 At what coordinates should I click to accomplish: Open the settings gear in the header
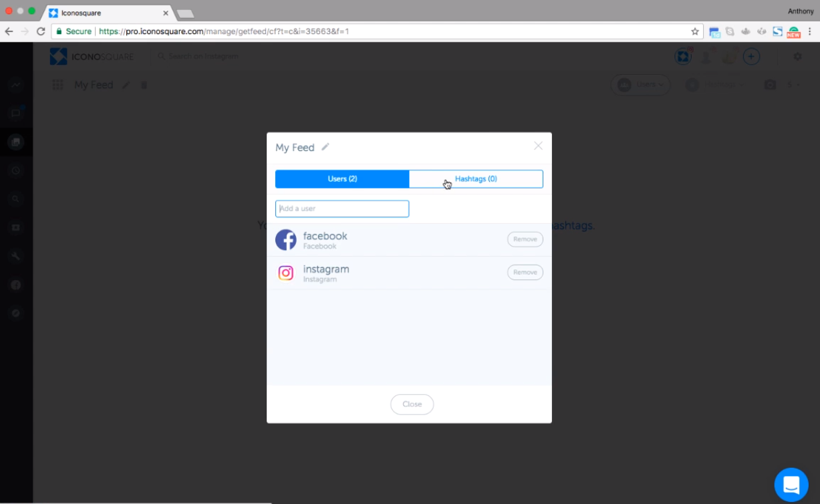(797, 56)
